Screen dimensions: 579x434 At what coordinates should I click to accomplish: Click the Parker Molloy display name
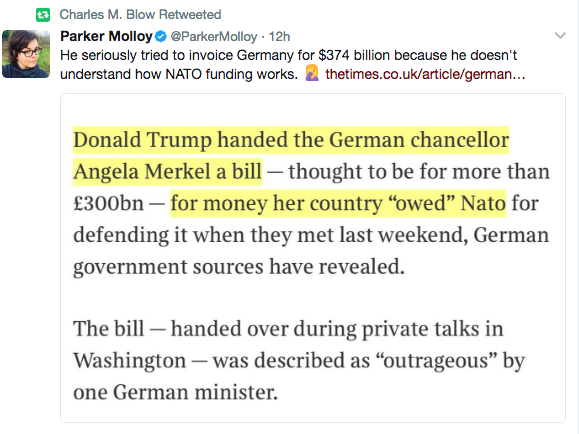106,36
